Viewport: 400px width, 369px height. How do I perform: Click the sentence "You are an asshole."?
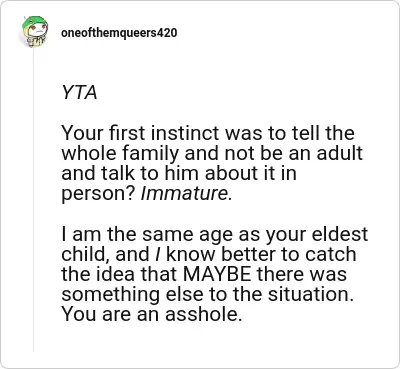coord(152,314)
